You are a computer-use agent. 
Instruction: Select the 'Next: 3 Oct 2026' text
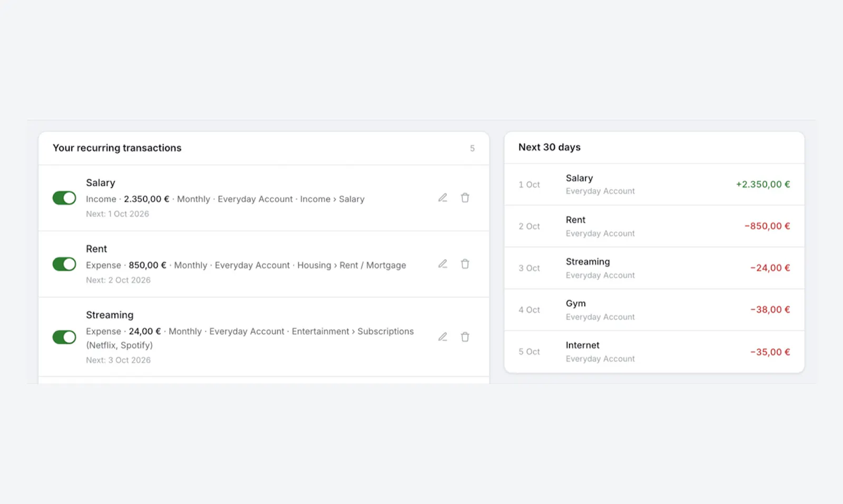pos(118,360)
